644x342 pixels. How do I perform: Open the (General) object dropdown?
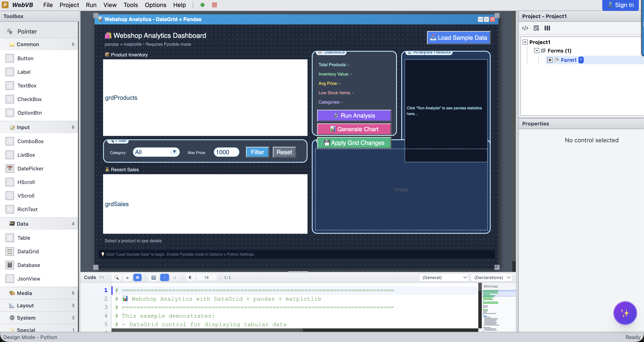coord(444,277)
